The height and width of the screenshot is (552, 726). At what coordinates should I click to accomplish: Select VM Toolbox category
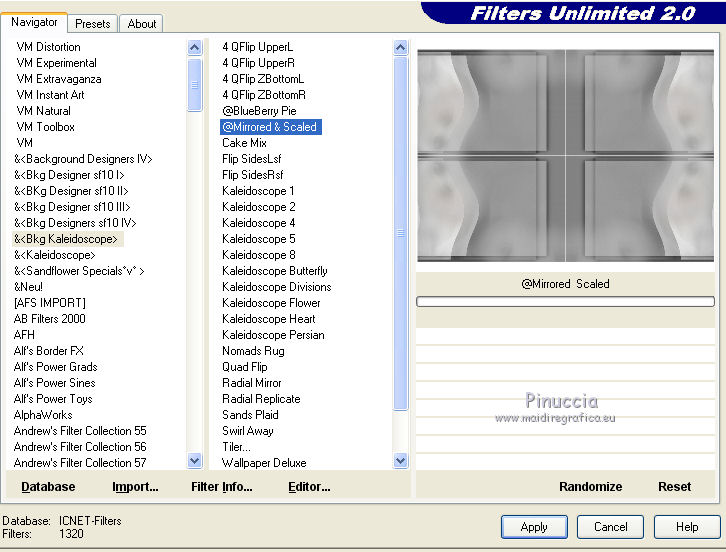[45, 127]
